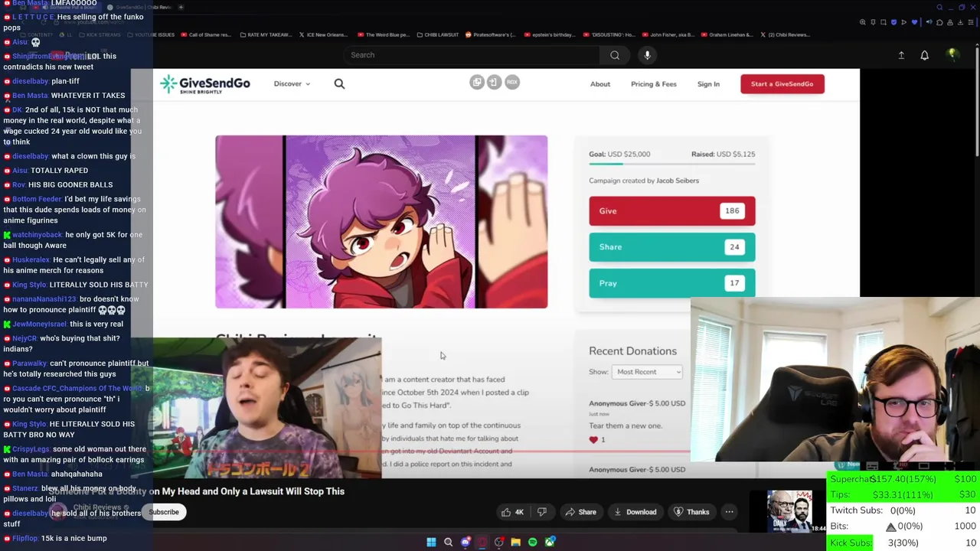Open the browser profile account icon
Image resolution: width=980 pixels, height=551 pixels.
[950, 22]
